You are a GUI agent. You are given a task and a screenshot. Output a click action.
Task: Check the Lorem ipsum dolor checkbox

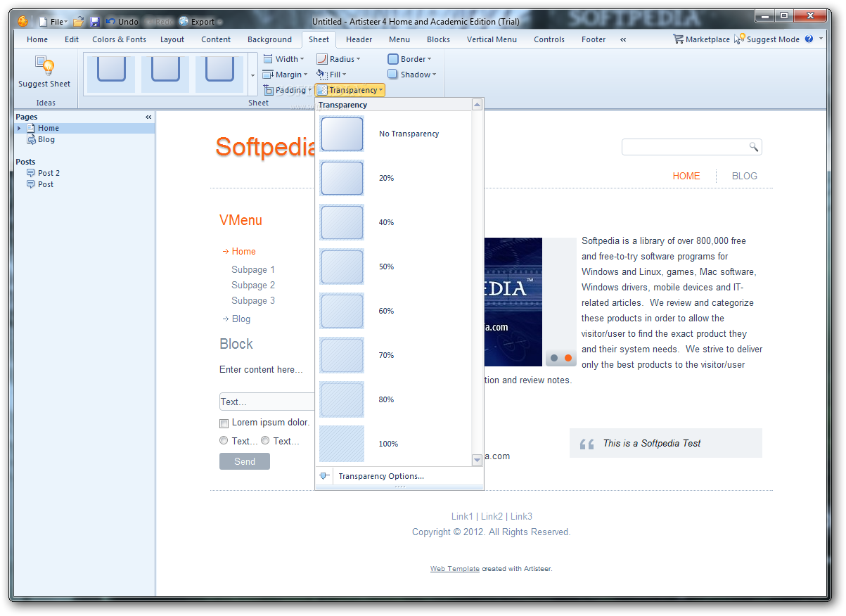224,423
